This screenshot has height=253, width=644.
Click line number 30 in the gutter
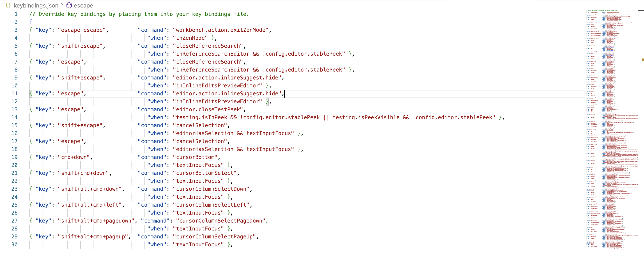(15, 245)
